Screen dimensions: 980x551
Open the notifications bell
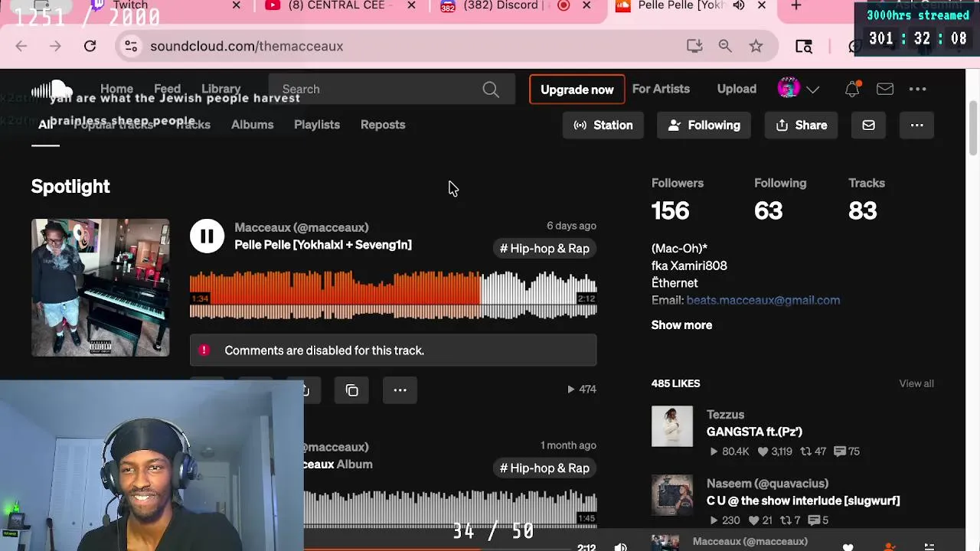pos(852,90)
